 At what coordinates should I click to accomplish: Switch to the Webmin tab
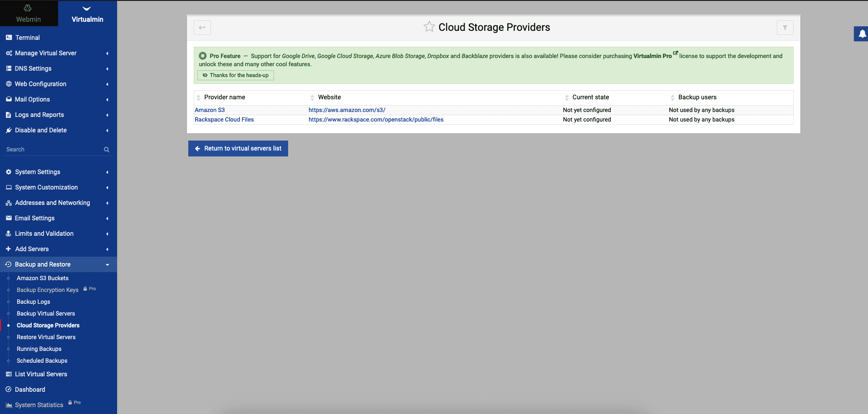point(29,13)
